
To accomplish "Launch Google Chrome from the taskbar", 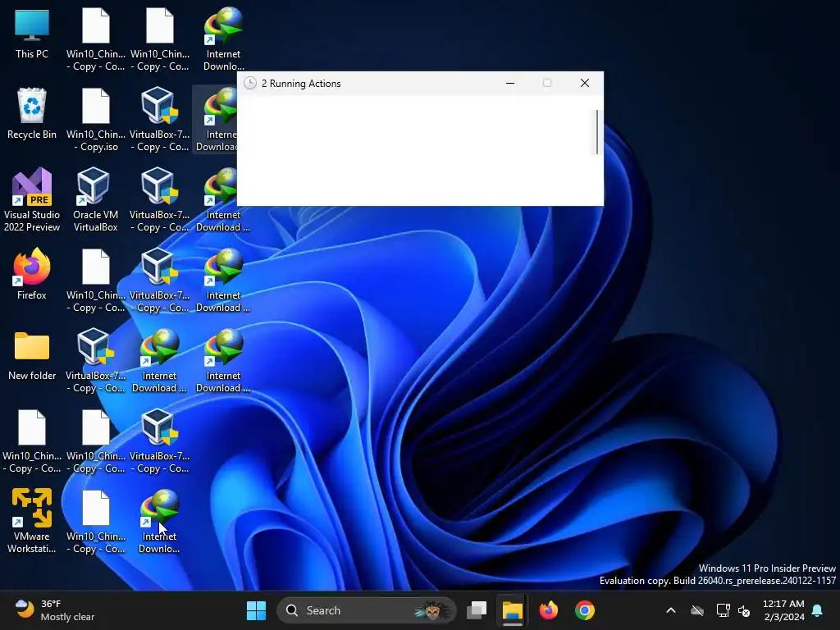I will pyautogui.click(x=584, y=610).
